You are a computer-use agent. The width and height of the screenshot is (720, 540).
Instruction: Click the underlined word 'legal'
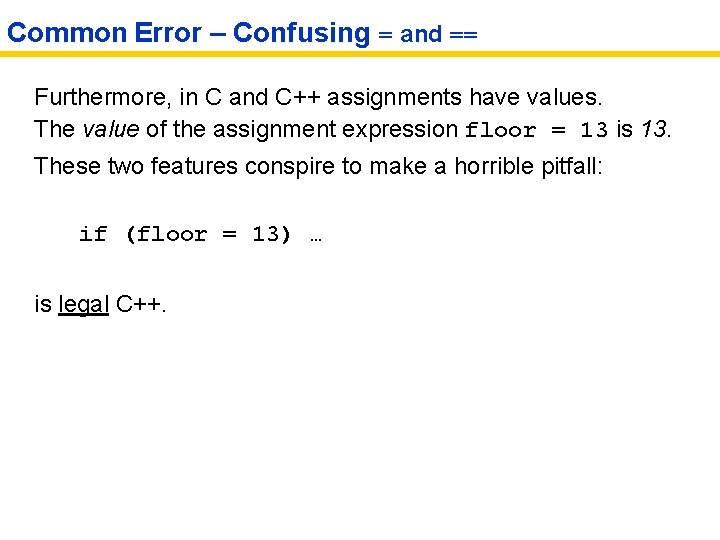coord(84,304)
